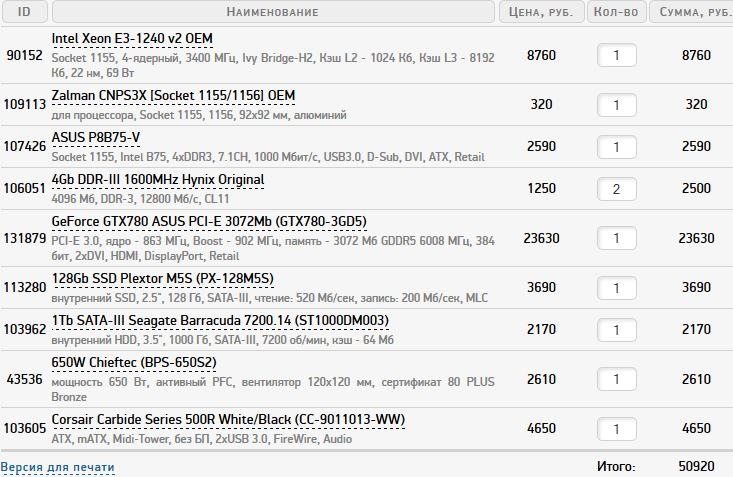This screenshot has height=477, width=733.
Task: Open Zalman CNPS3X cooler product link
Action: tap(173, 95)
